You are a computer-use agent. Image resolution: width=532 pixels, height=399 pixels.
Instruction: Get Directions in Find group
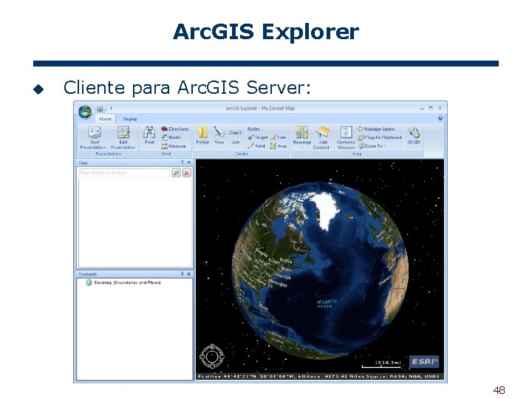[175, 129]
